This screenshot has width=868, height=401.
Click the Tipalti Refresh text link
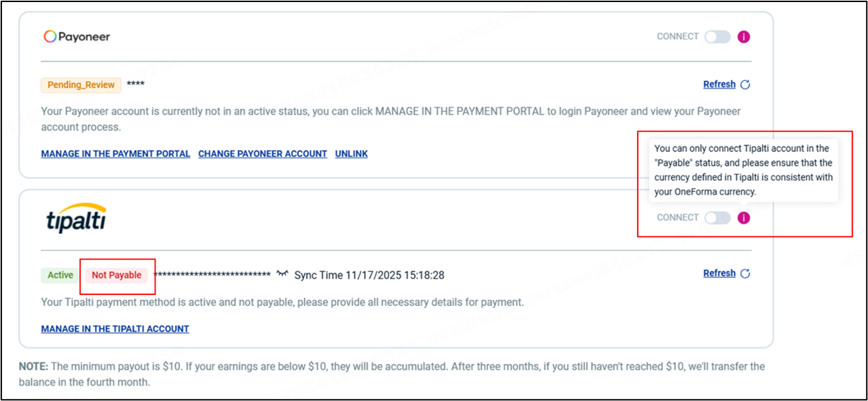tap(719, 274)
